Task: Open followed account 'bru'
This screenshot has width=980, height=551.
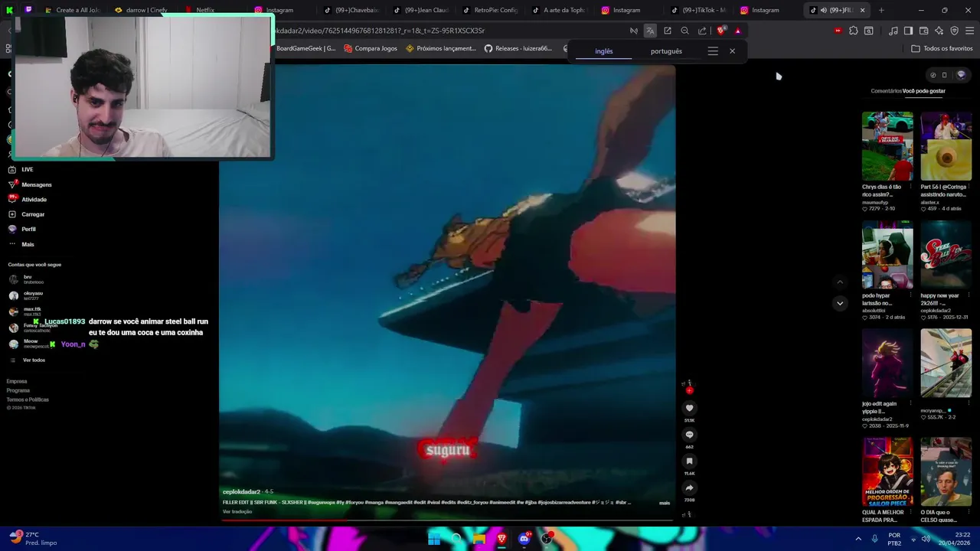Action: click(27, 279)
